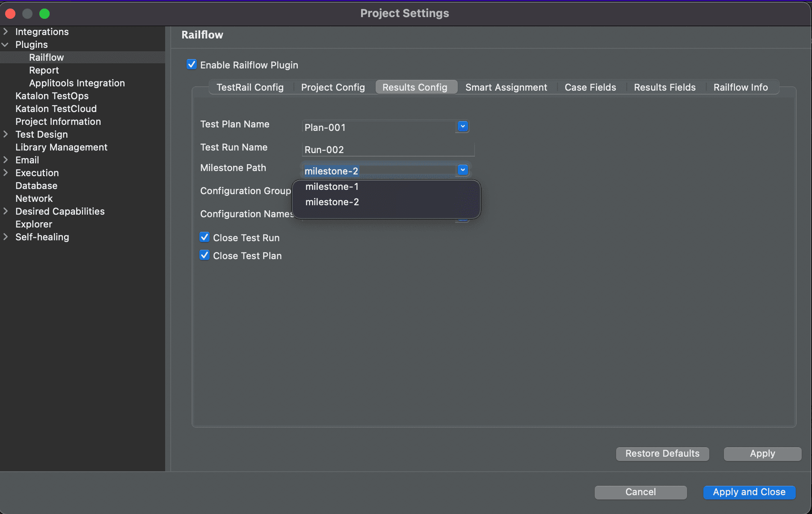Open Katalon TestCloud settings
Image resolution: width=812 pixels, height=514 pixels.
point(56,109)
